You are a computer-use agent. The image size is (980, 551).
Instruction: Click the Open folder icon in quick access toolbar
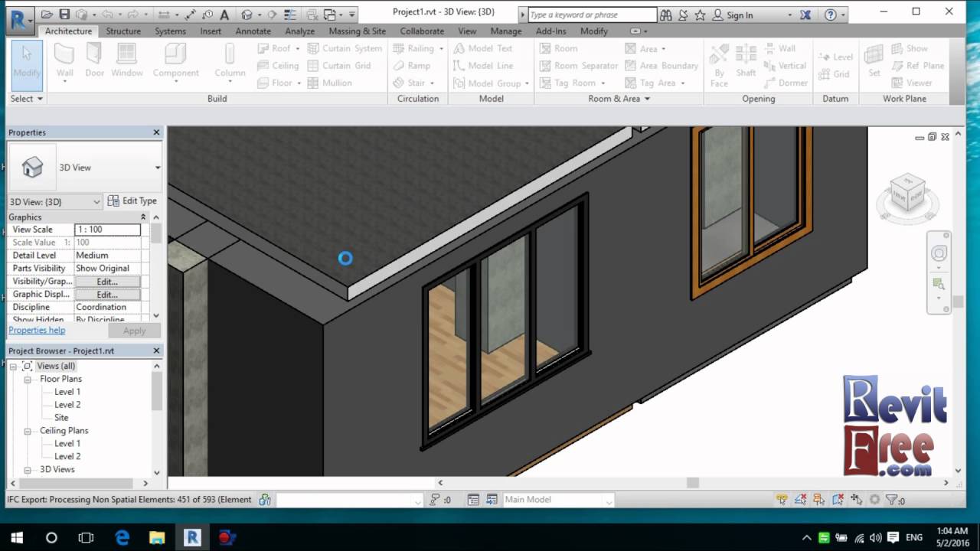point(47,15)
